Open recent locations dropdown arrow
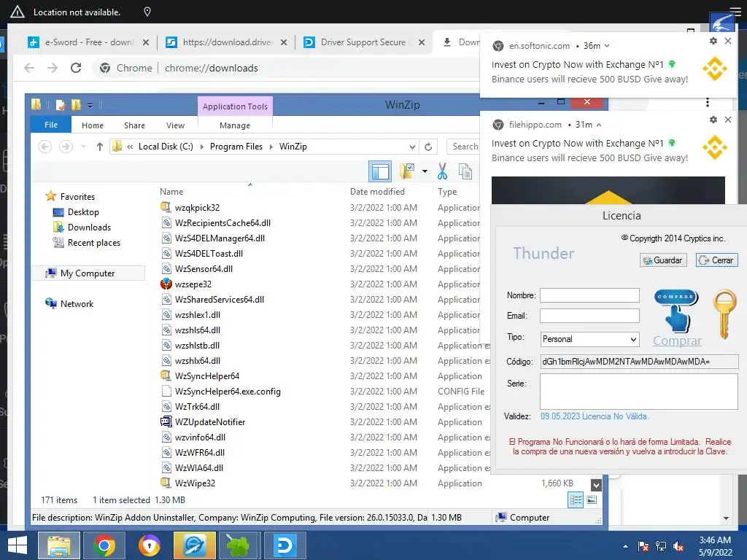This screenshot has width=747, height=560. coord(83,147)
